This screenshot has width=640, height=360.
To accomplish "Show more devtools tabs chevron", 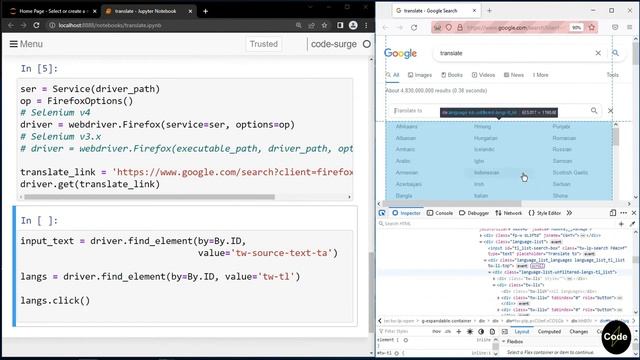I will point(569,213).
